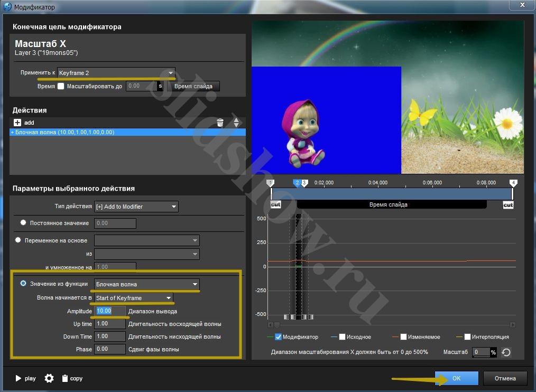Close the Модификатор dialog window

coord(522,5)
